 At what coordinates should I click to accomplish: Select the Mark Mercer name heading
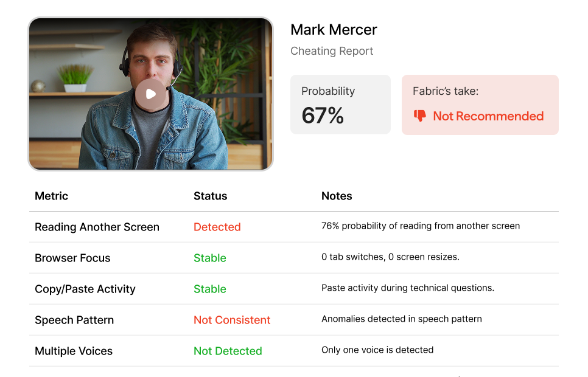pyautogui.click(x=334, y=30)
